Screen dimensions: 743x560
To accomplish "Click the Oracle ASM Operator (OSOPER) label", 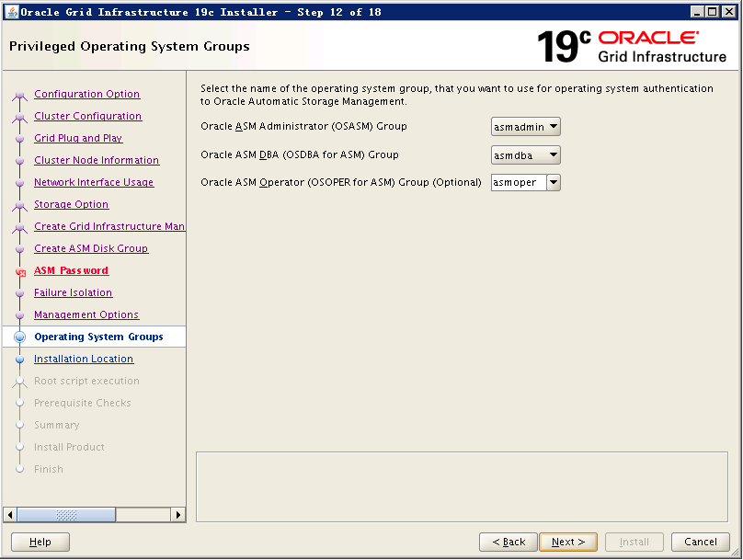I will (x=341, y=182).
